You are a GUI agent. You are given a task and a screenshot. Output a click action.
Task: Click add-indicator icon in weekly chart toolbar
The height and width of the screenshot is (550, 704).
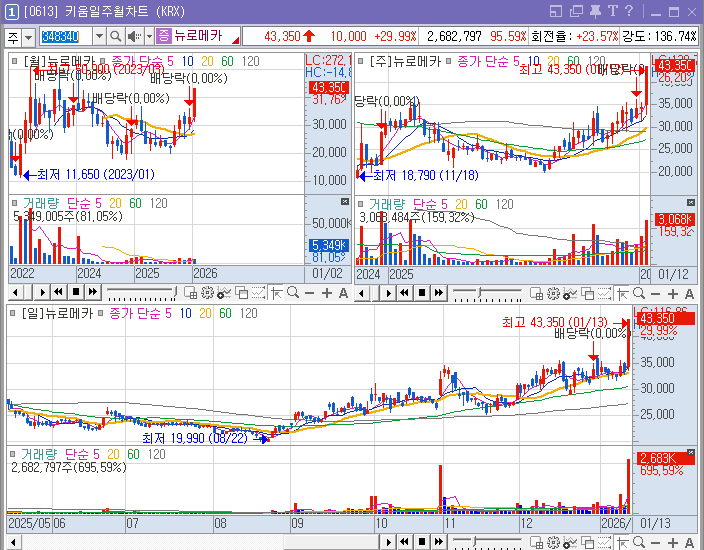click(x=570, y=294)
